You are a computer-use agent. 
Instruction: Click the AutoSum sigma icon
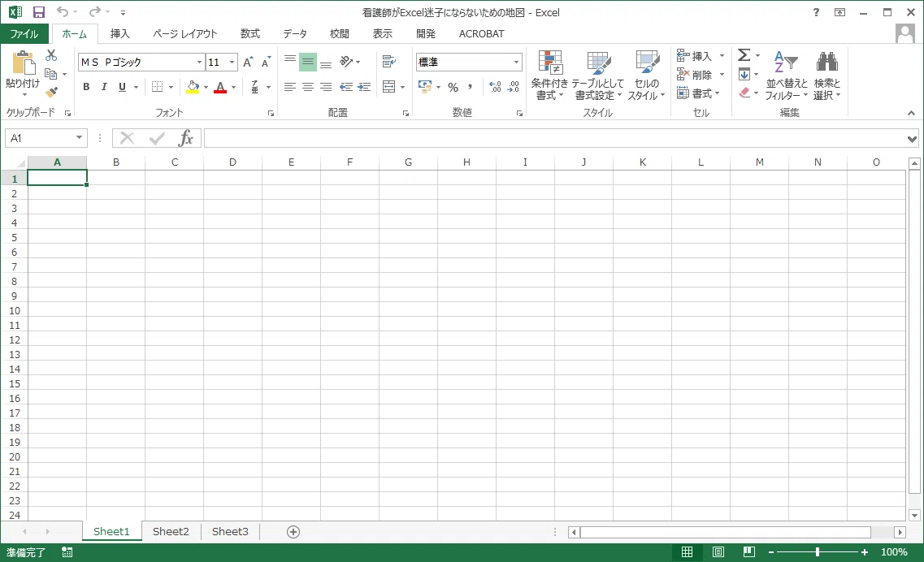click(x=744, y=54)
